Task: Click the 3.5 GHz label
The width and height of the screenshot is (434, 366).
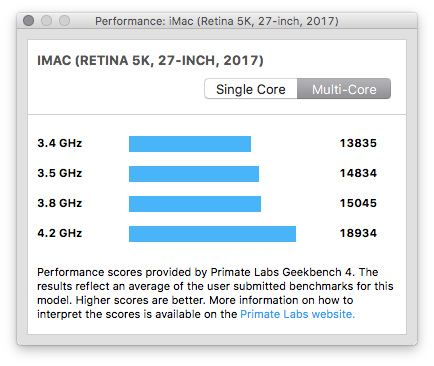Action: [x=60, y=173]
